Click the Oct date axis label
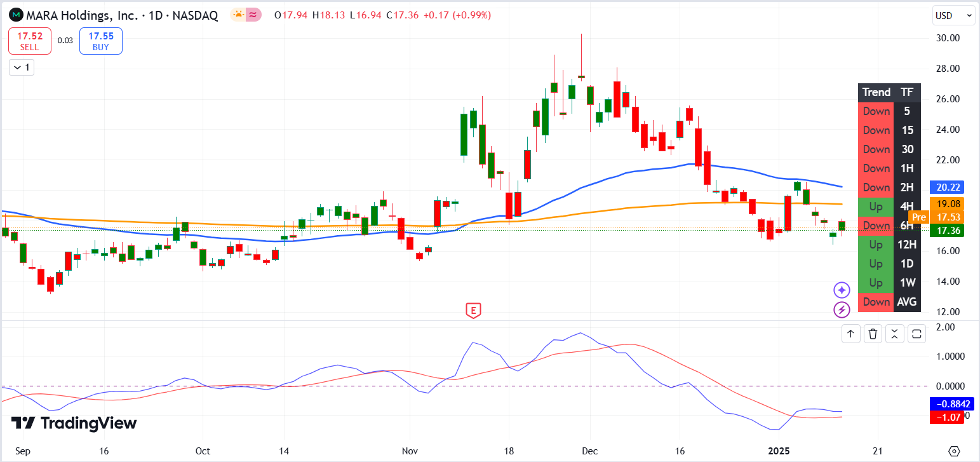The height and width of the screenshot is (462, 980). [x=203, y=451]
